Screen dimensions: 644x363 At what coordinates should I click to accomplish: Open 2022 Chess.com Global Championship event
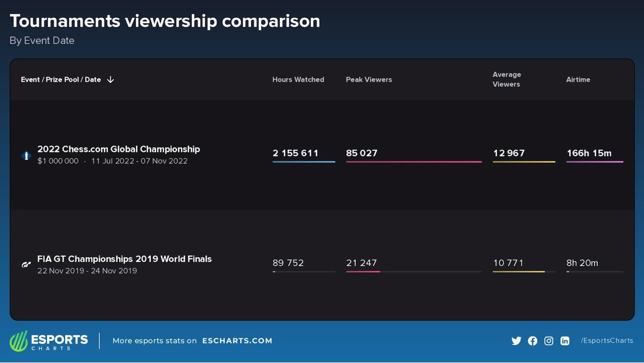pos(118,149)
